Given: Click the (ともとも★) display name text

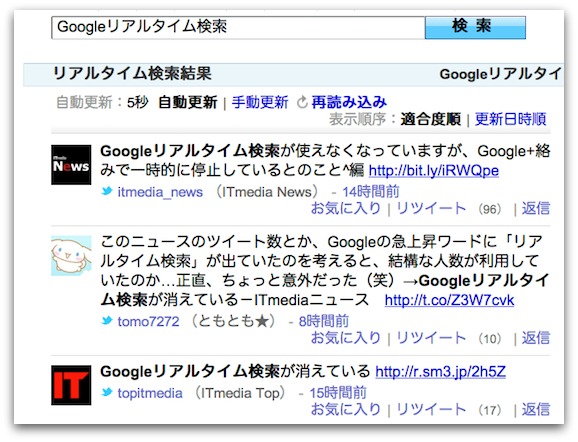Looking at the screenshot, I should click(x=234, y=321).
